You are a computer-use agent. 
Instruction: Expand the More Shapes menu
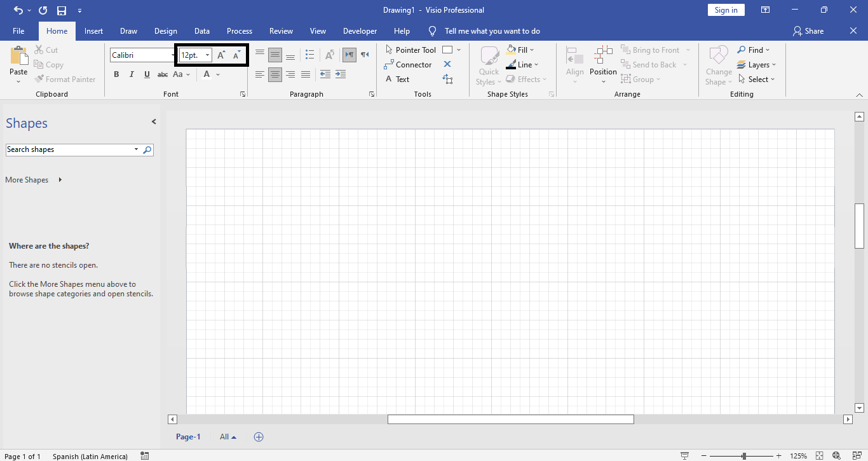(x=34, y=180)
